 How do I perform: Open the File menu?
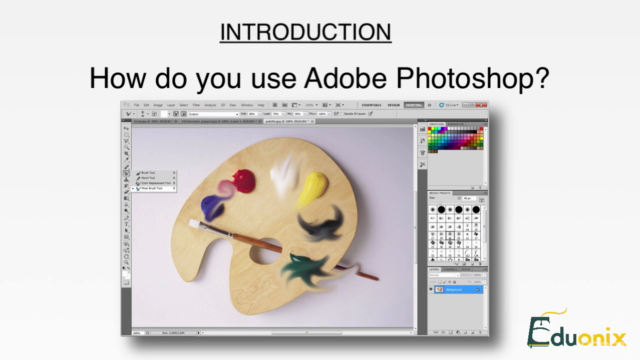(136, 105)
